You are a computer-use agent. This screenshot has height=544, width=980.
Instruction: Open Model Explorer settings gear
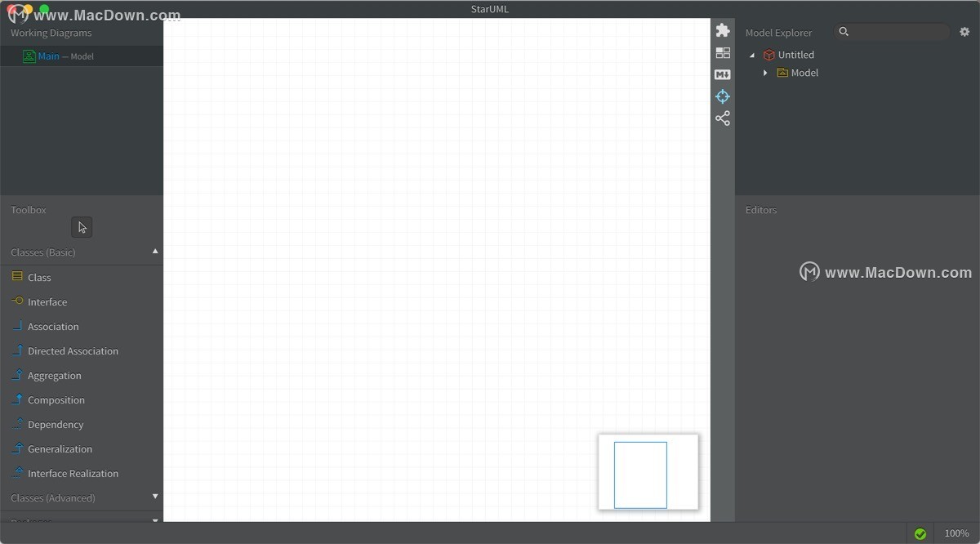tap(964, 32)
